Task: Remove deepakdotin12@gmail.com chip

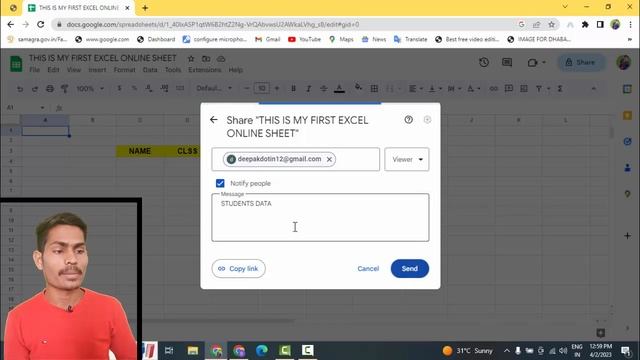Action: point(329,159)
